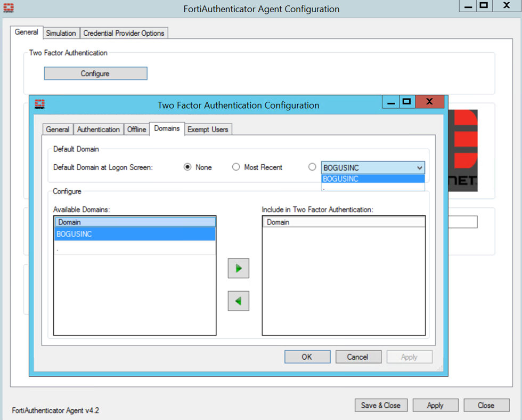Click the Fortinet icon in the Two Factor dialog title bar
This screenshot has height=420, width=522.
point(39,104)
